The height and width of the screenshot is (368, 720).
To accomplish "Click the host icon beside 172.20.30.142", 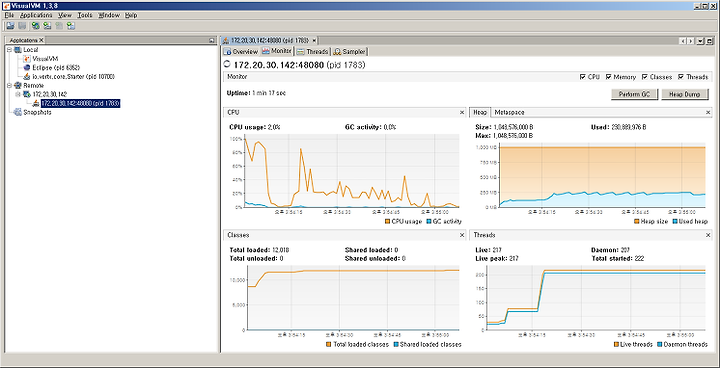I will click(x=27, y=94).
